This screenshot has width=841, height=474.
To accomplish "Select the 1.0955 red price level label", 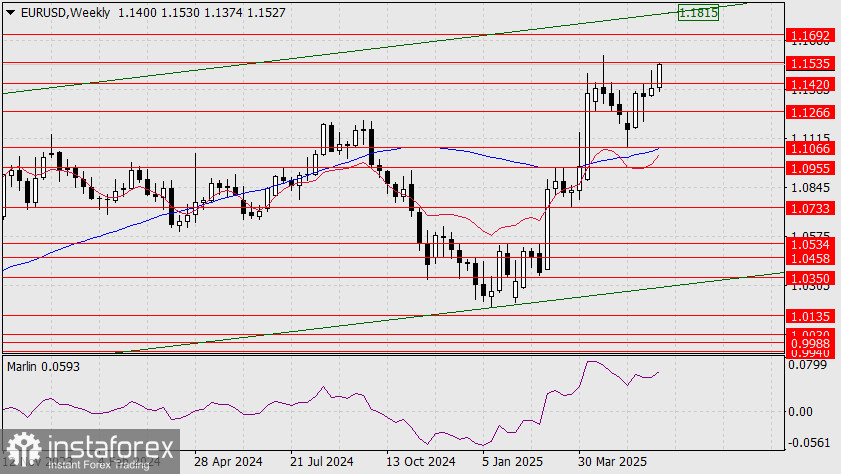I will click(x=810, y=169).
